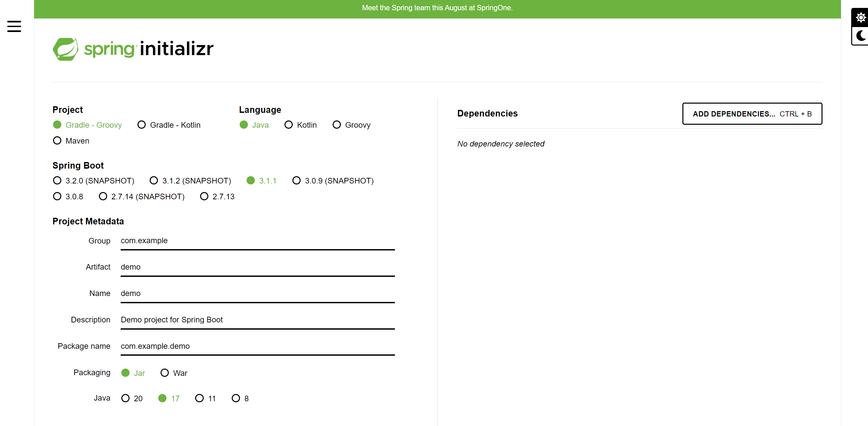Select Spring Boot 2.7.13
The image size is (868, 426).
pos(217,197)
